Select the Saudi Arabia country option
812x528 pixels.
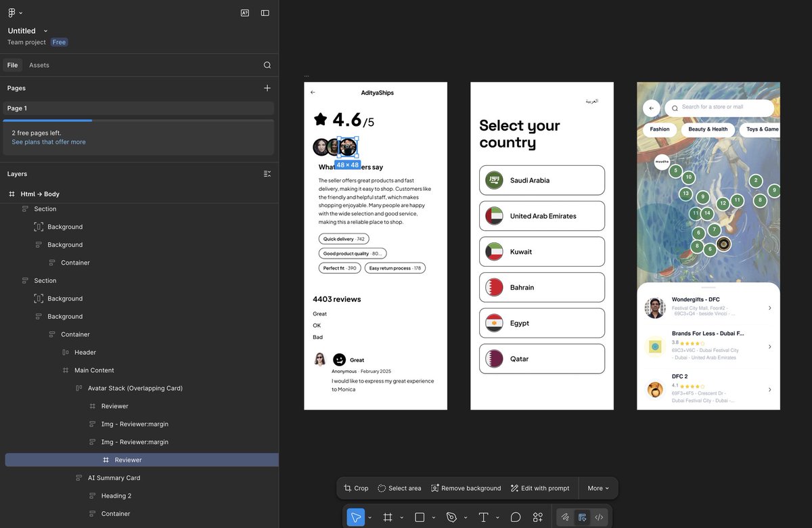[x=542, y=181]
